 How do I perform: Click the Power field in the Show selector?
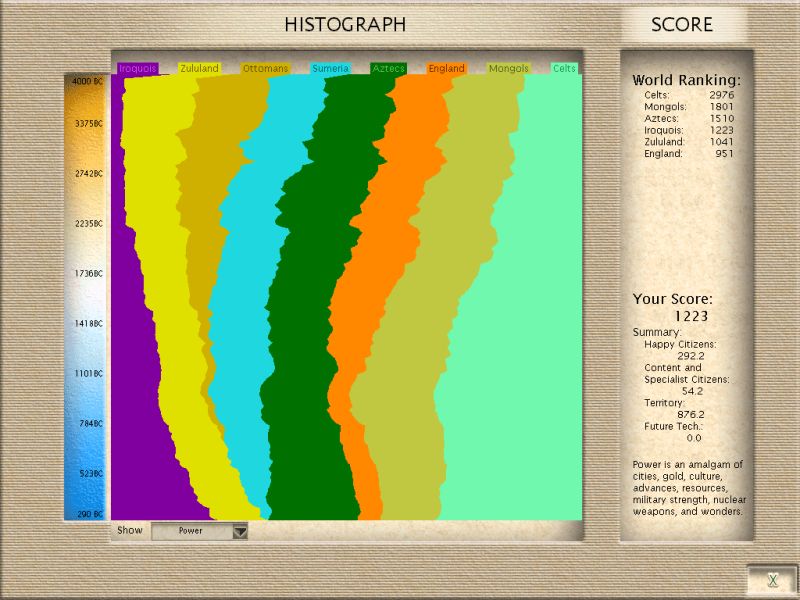(x=190, y=532)
